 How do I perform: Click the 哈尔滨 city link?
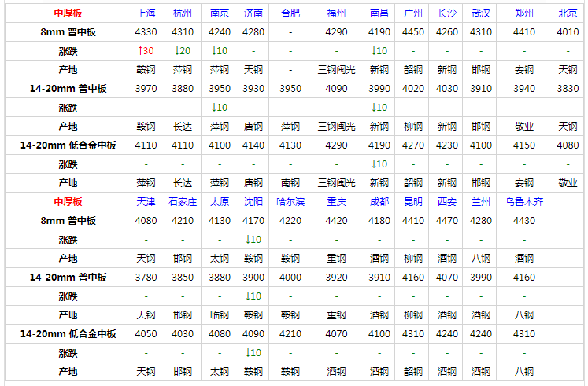pyautogui.click(x=290, y=202)
